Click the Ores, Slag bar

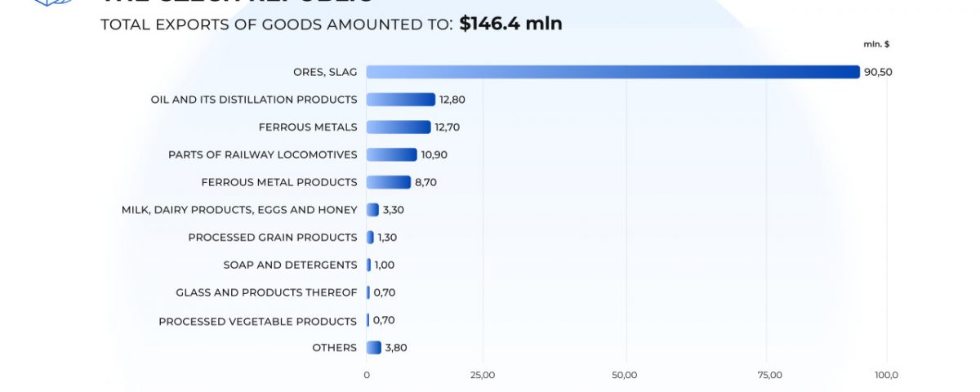pos(612,72)
